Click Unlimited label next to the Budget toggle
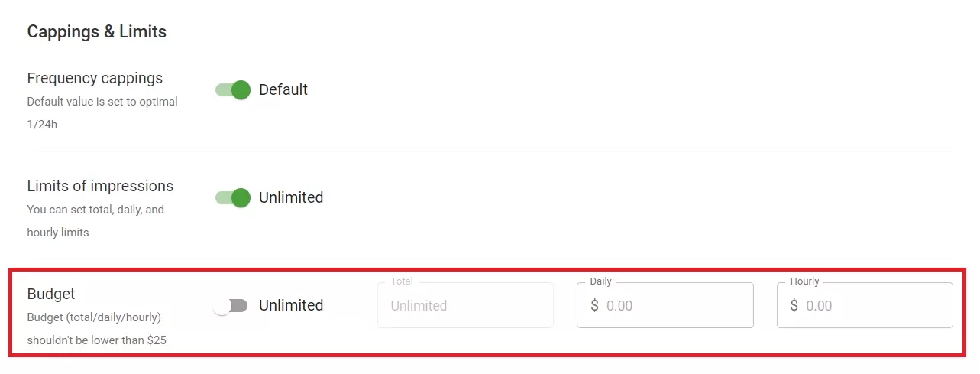Image resolution: width=980 pixels, height=374 pixels. coord(291,306)
